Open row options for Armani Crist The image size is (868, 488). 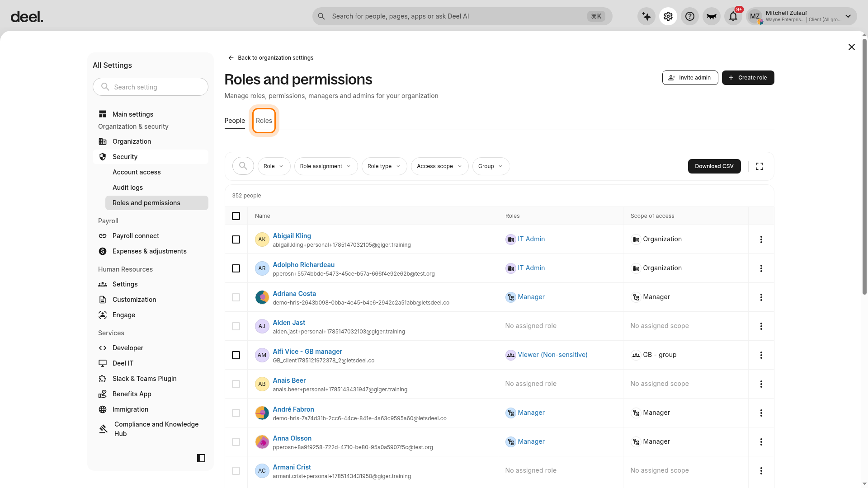click(761, 471)
